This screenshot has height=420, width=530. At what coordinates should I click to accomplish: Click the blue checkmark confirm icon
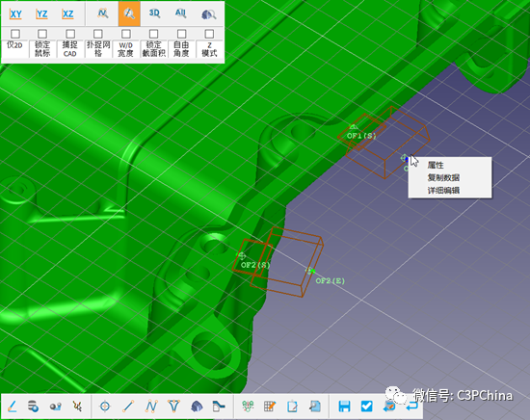(367, 406)
